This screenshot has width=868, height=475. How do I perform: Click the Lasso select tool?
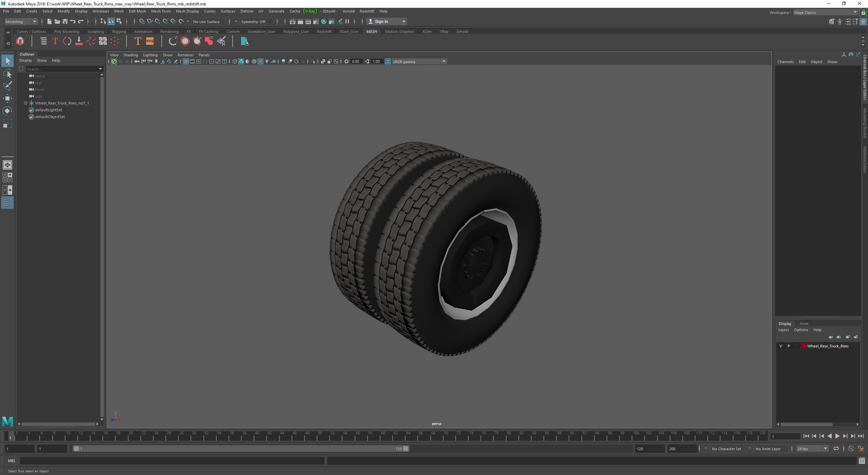(x=7, y=73)
